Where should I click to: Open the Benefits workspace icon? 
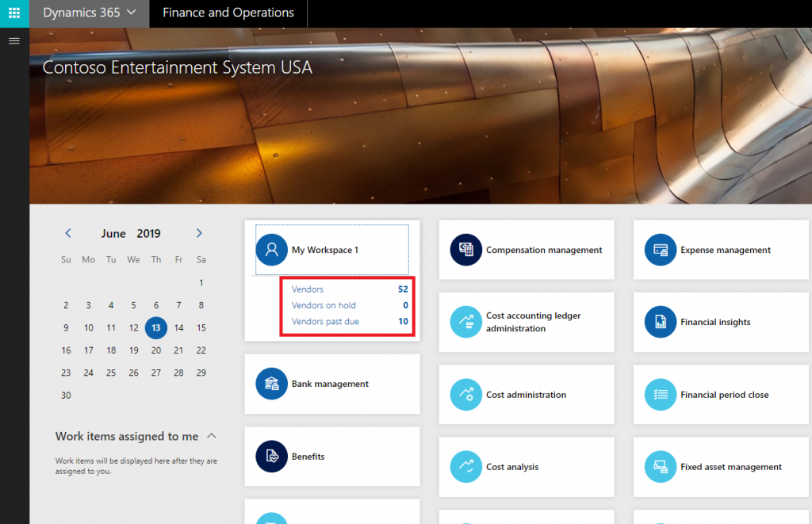click(x=271, y=456)
